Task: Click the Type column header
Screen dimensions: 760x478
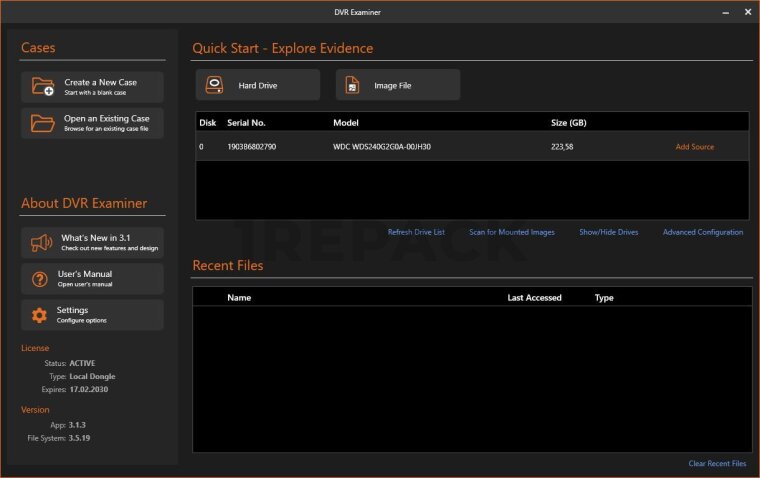Action: tap(604, 298)
